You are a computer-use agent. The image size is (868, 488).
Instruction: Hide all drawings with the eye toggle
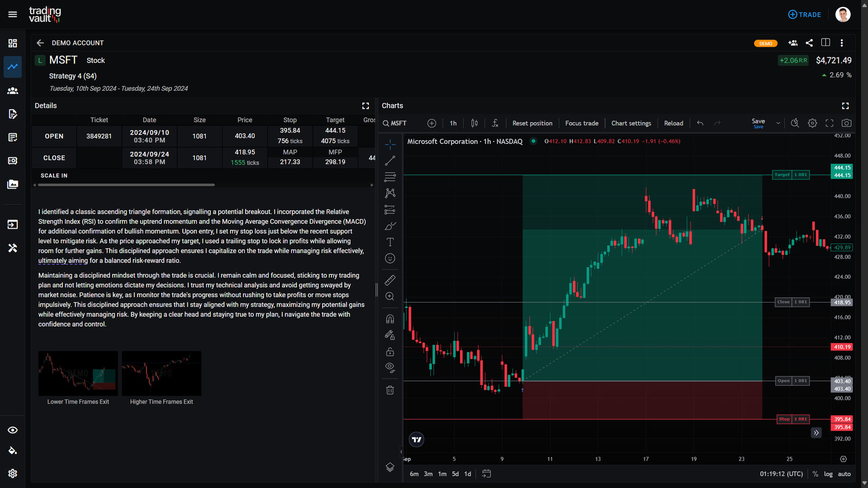pyautogui.click(x=390, y=367)
